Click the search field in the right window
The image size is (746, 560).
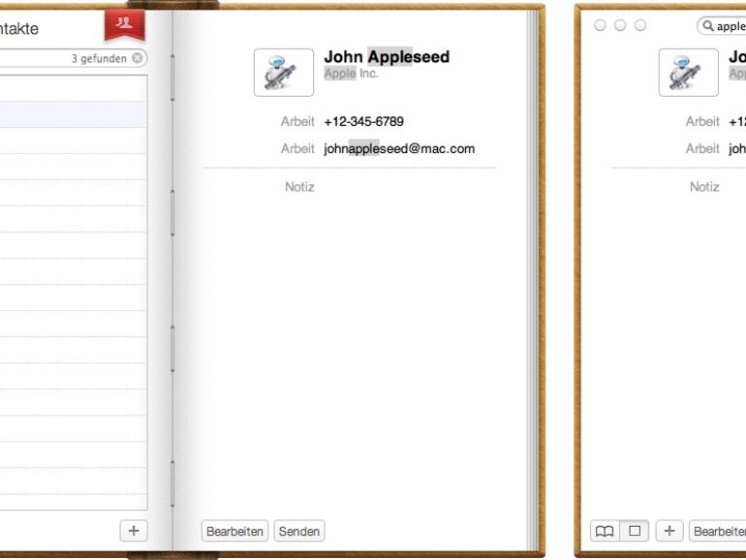722,26
